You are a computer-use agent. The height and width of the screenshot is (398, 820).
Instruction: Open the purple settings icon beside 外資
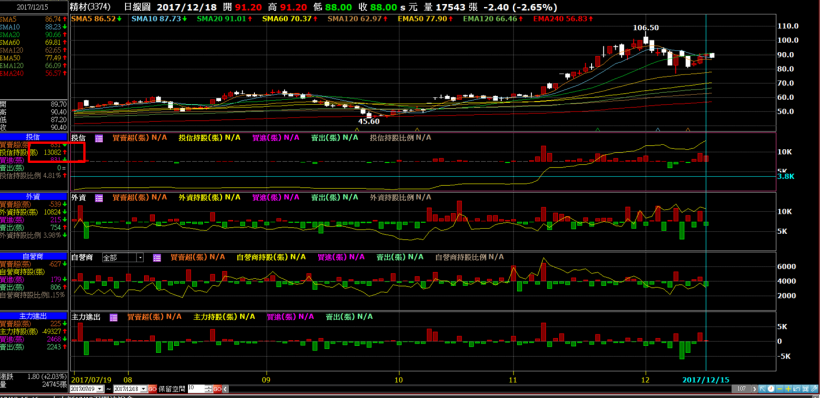(99, 198)
